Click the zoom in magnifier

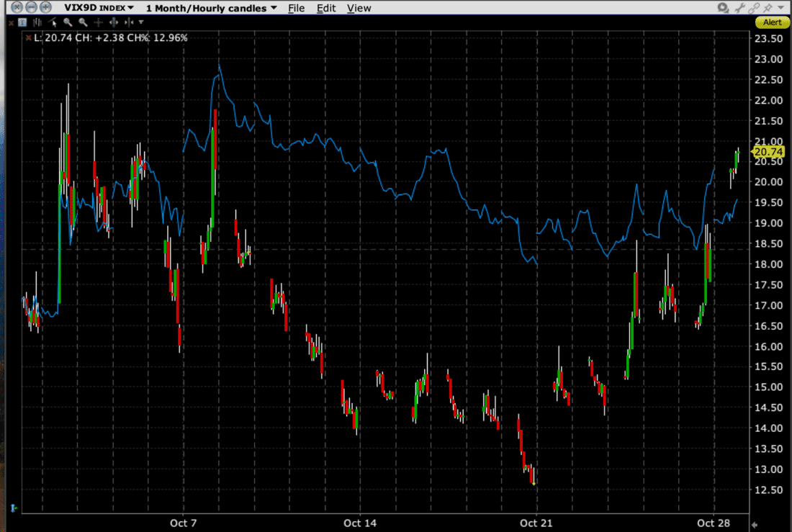(68, 22)
